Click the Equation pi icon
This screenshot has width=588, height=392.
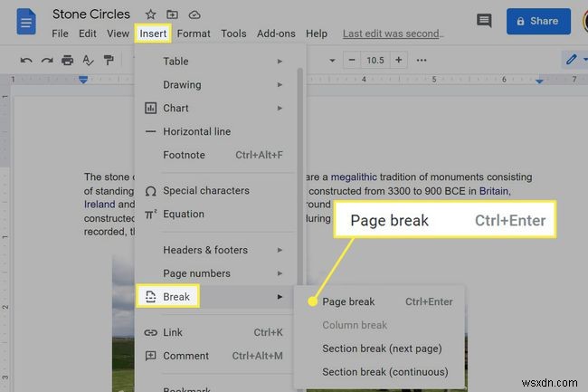pyautogui.click(x=151, y=214)
